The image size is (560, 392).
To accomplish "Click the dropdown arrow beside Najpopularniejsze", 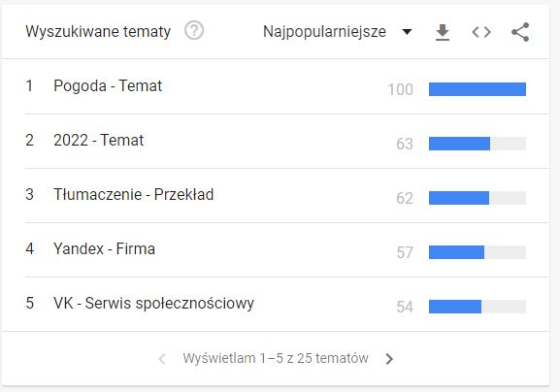I will point(407,32).
